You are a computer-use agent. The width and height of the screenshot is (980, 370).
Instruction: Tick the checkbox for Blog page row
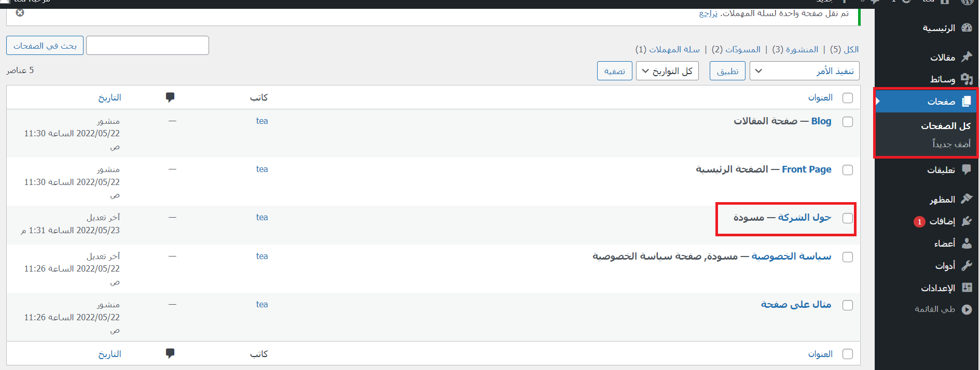pyautogui.click(x=848, y=122)
